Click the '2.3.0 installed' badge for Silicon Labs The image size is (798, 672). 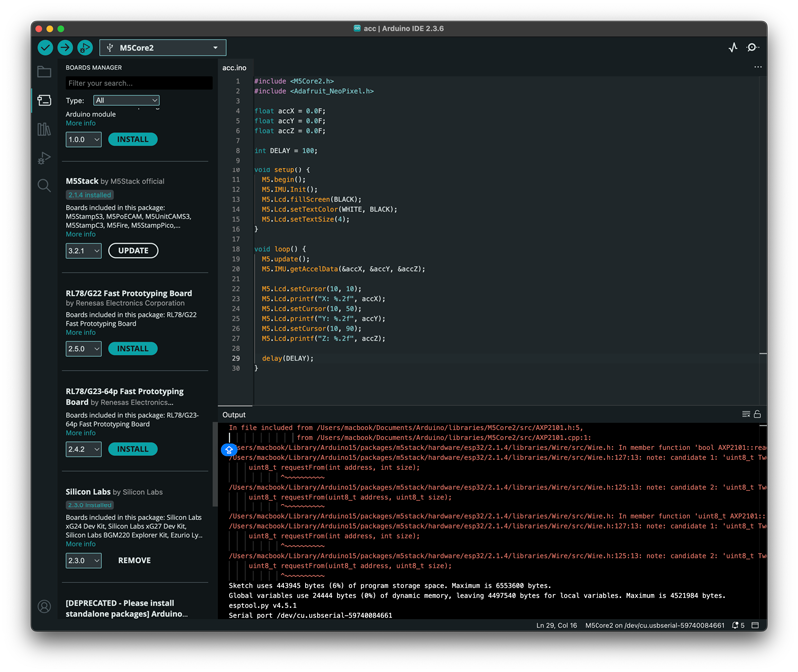(89, 505)
